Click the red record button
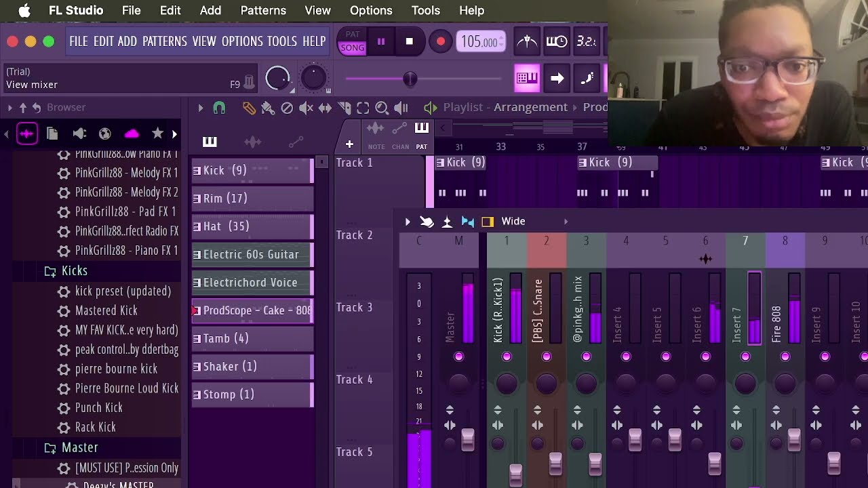The width and height of the screenshot is (868, 488). [441, 41]
